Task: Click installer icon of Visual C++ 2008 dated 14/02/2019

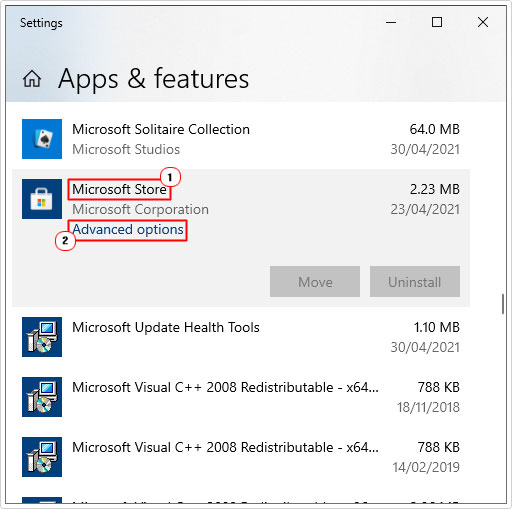Action: tap(42, 457)
